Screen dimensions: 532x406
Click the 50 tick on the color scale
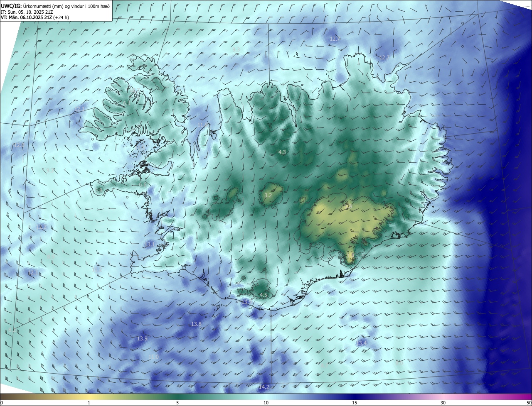(x=529, y=403)
